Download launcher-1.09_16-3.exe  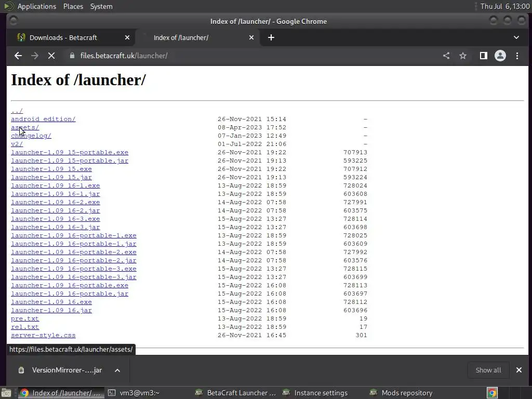pyautogui.click(x=55, y=219)
